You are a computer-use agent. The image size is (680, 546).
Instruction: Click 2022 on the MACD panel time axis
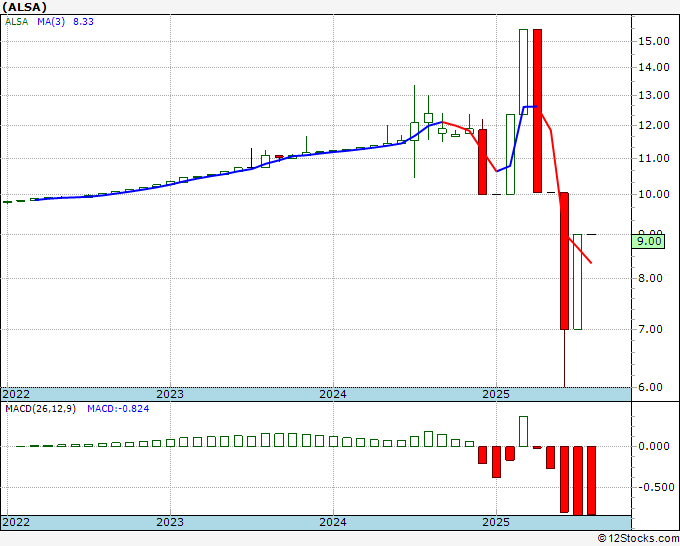[16, 522]
